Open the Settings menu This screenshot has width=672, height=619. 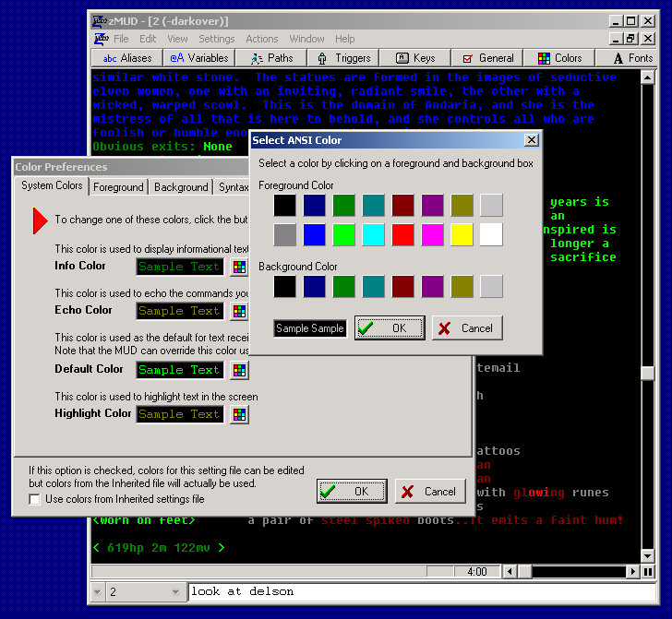coord(216,39)
